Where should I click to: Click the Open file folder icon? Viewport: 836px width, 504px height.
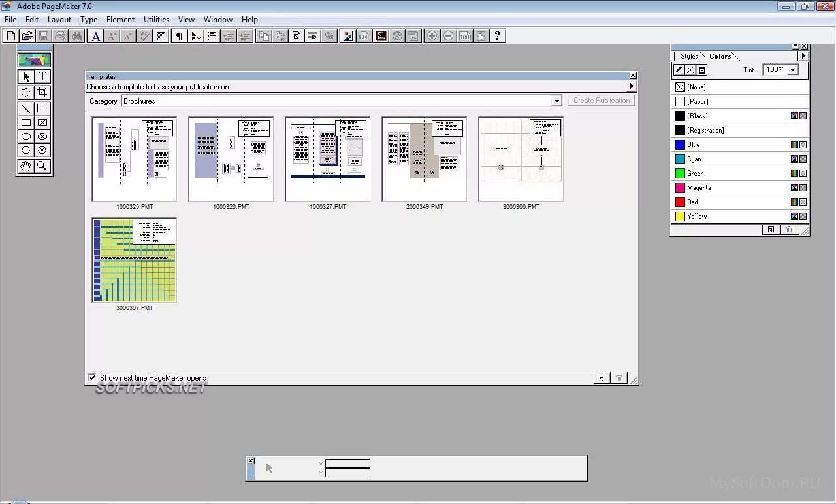click(27, 36)
